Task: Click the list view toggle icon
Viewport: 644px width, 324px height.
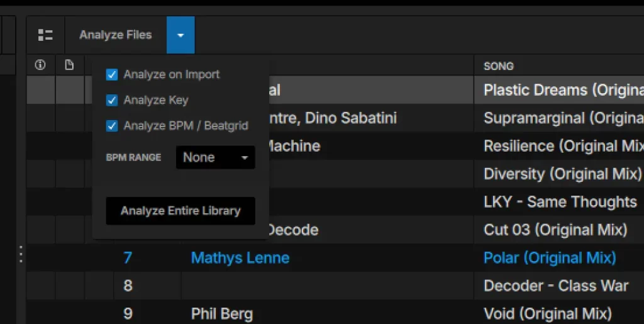Action: coord(45,35)
